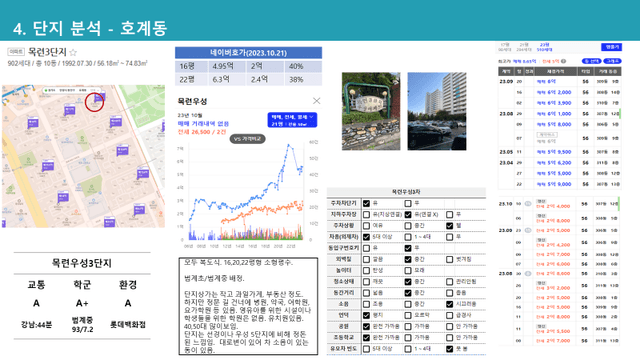Close the 목련우성 chart panel

[316, 101]
